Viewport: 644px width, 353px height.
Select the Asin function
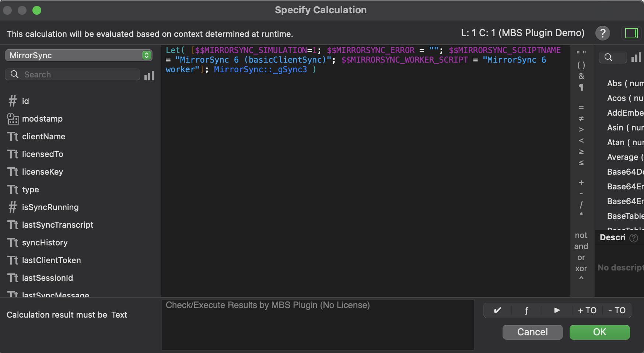click(625, 127)
